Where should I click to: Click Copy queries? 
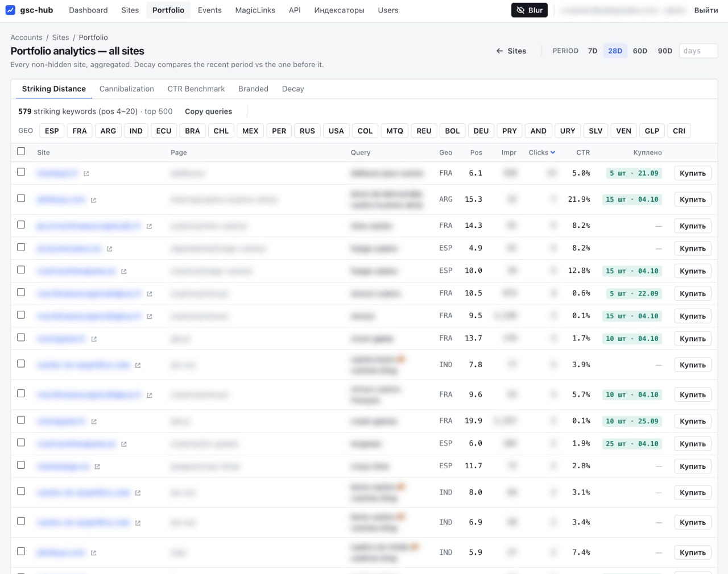208,111
